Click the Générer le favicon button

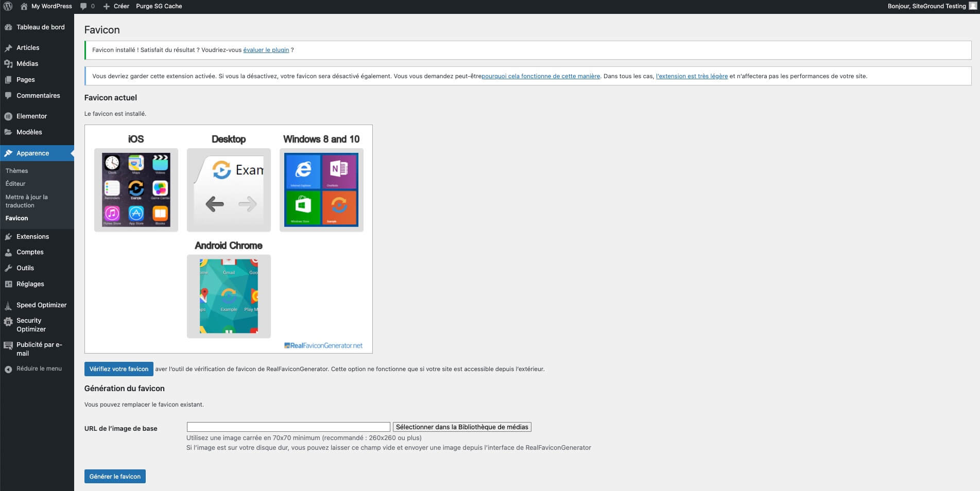point(115,477)
